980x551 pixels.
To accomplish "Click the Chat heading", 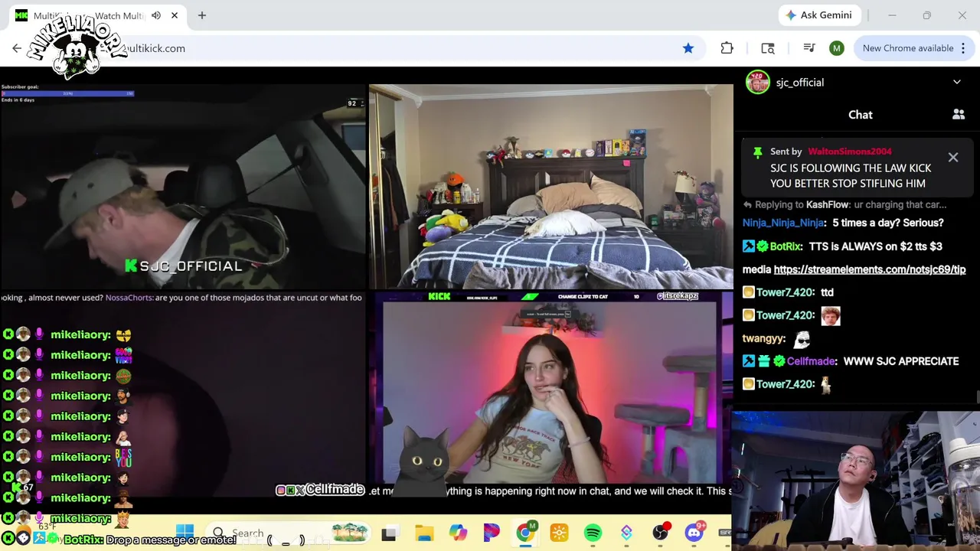I will point(860,115).
